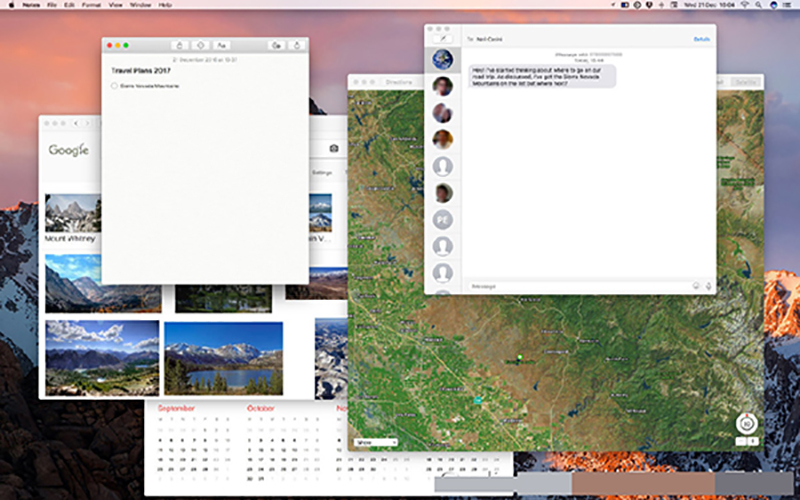Click the October month heading in Calendar
This screenshot has width=800, height=500.
click(261, 408)
